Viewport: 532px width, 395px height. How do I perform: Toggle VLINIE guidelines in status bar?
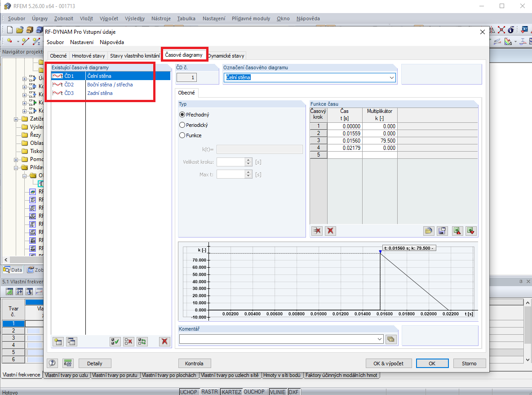click(x=278, y=392)
